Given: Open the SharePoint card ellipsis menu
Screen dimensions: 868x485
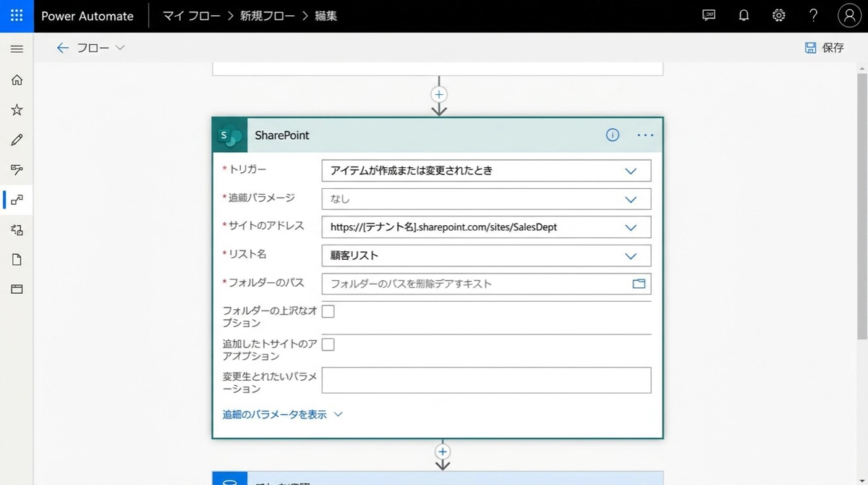Looking at the screenshot, I should coord(645,135).
